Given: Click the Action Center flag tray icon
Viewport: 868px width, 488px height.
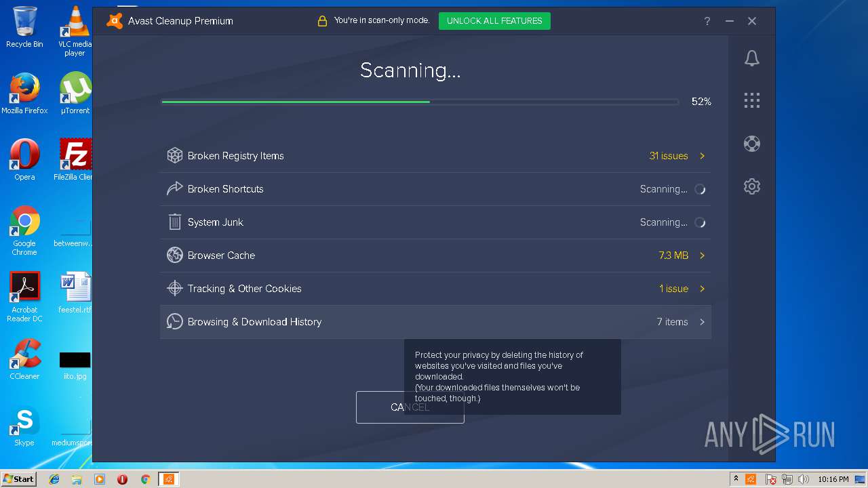Looking at the screenshot, I should click(771, 479).
